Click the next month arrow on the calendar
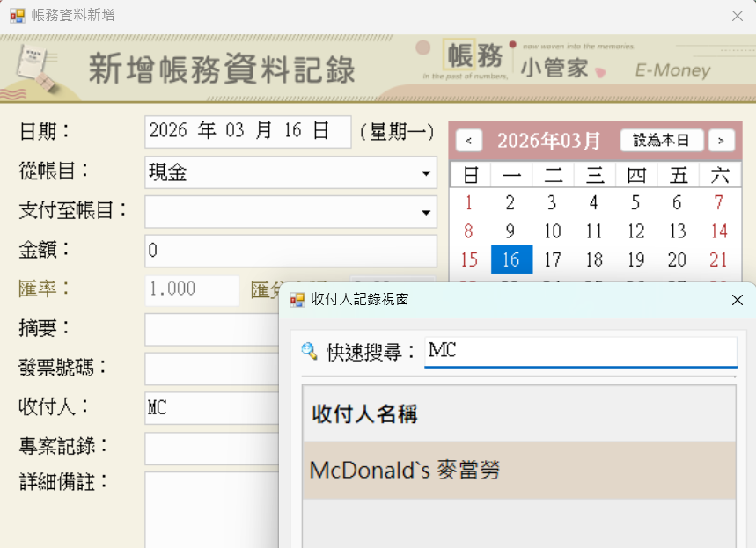Image resolution: width=756 pixels, height=548 pixels. [723, 140]
